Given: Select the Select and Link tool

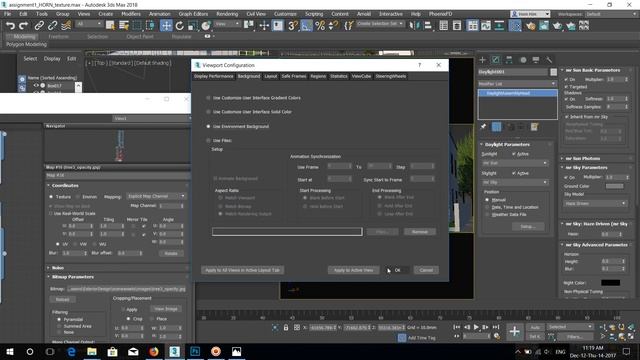Looking at the screenshot, I should [x=39, y=26].
